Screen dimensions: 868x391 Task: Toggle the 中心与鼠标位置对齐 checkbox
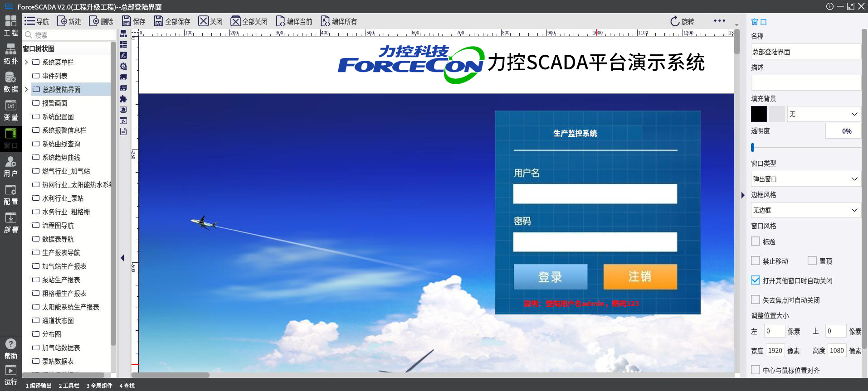click(756, 370)
